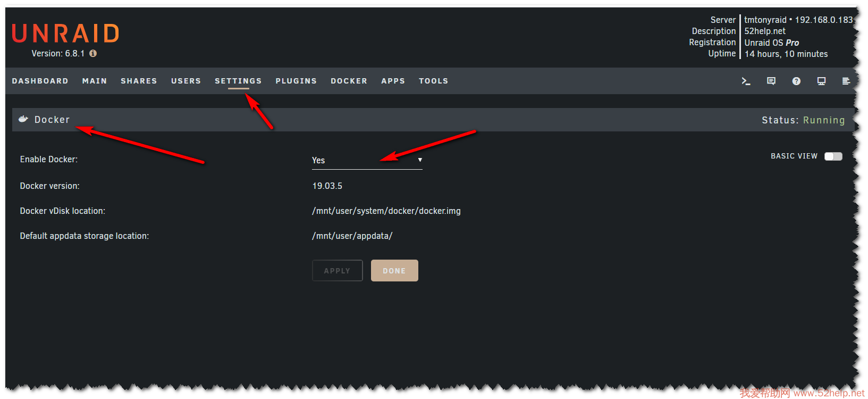Toggle the Basic View switch
The image size is (868, 399).
(833, 156)
